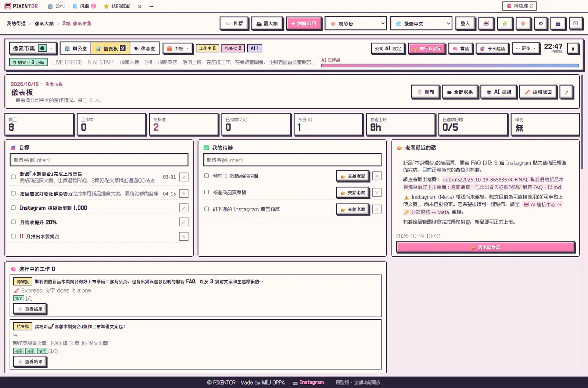Viewport: 588px width, 388px height.
Task: Mark 預約 3 款新品的拍攝 as done
Action: point(207,176)
